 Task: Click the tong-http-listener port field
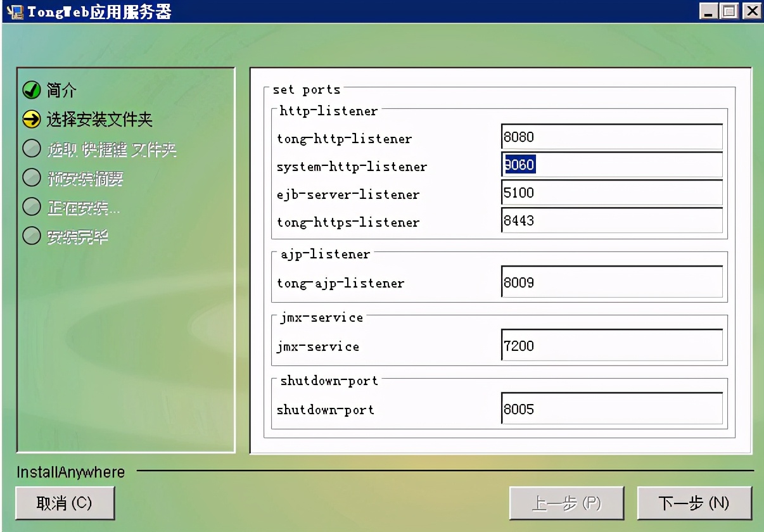click(611, 137)
